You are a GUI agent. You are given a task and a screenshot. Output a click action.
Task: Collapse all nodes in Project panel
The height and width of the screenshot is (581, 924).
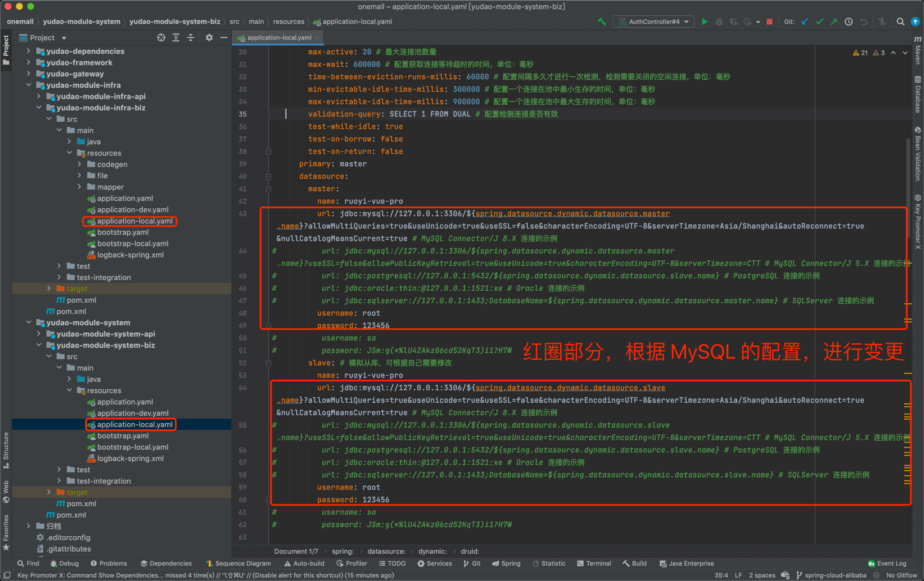coord(191,37)
